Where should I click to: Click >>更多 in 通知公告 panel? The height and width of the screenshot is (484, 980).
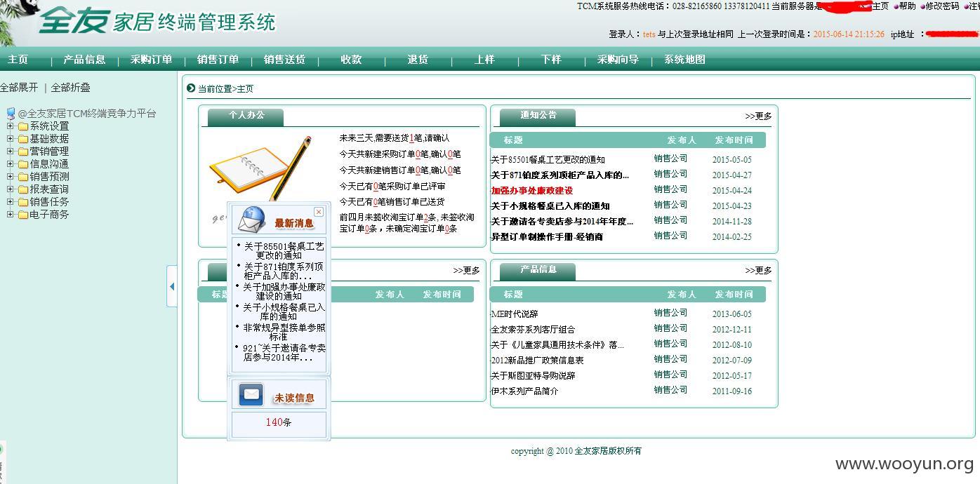coord(758,116)
